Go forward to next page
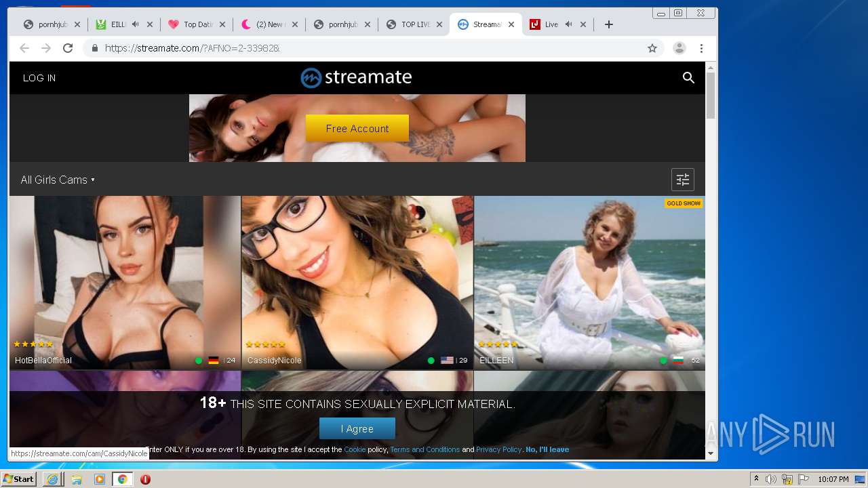This screenshot has width=868, height=488. [x=46, y=48]
